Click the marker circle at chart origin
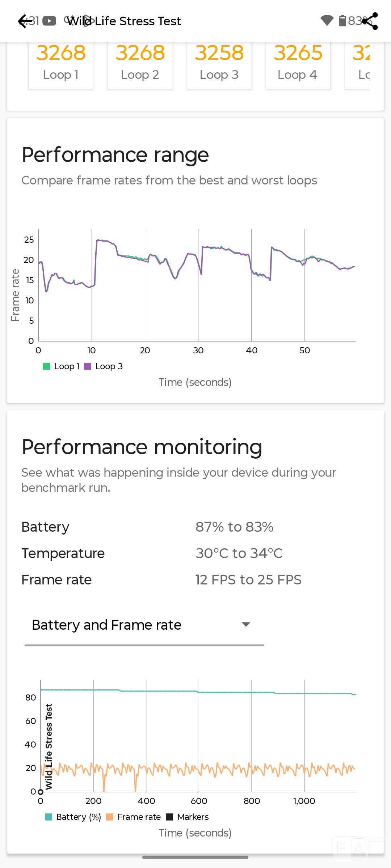This screenshot has height=868, width=391. click(x=41, y=792)
